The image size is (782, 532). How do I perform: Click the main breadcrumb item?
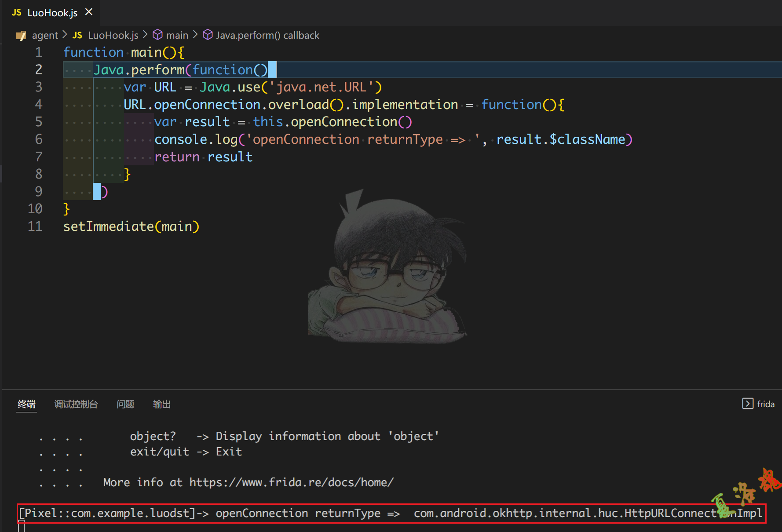point(177,35)
